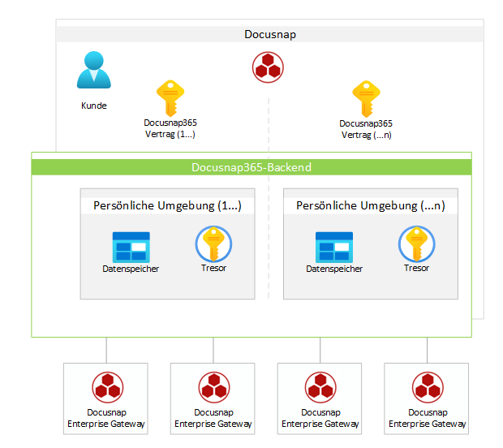This screenshot has width=503, height=448.
Task: Select the Docusnap title header
Action: [x=270, y=34]
